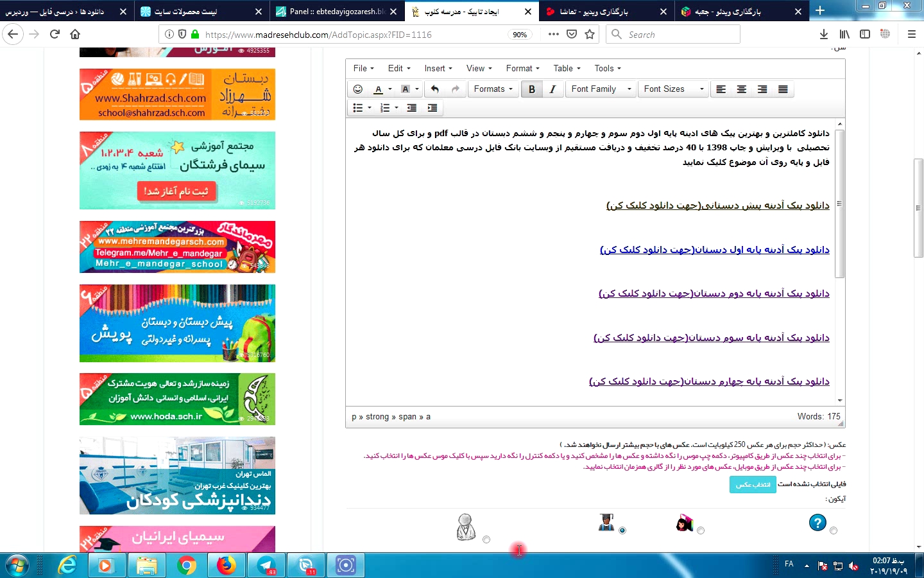This screenshot has height=578, width=924.
Task: Justify the paragraph text
Action: pos(783,89)
